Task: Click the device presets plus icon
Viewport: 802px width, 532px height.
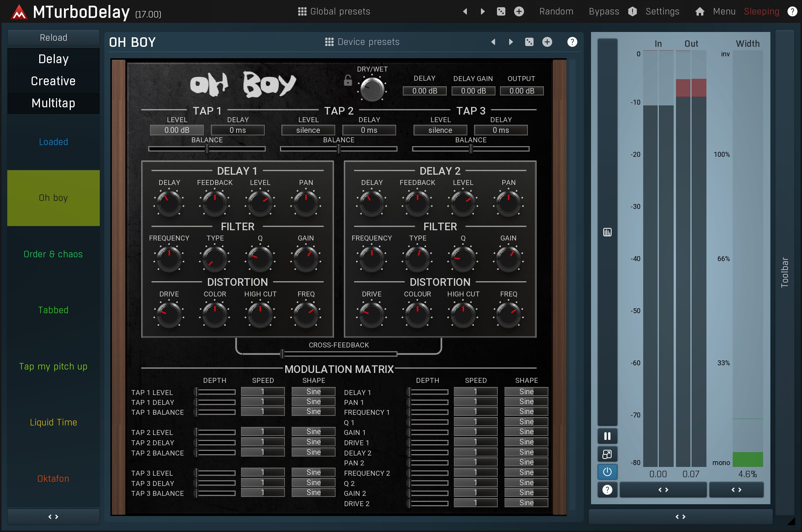Action: (547, 42)
